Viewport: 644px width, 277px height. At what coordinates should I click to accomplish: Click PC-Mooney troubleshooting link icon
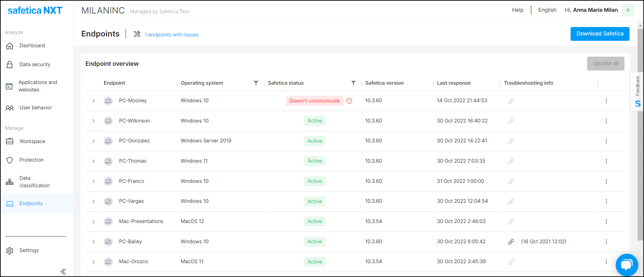pos(511,101)
